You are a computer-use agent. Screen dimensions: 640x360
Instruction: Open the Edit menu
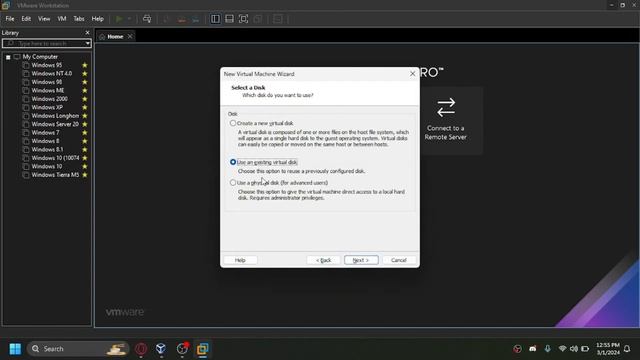click(26, 19)
